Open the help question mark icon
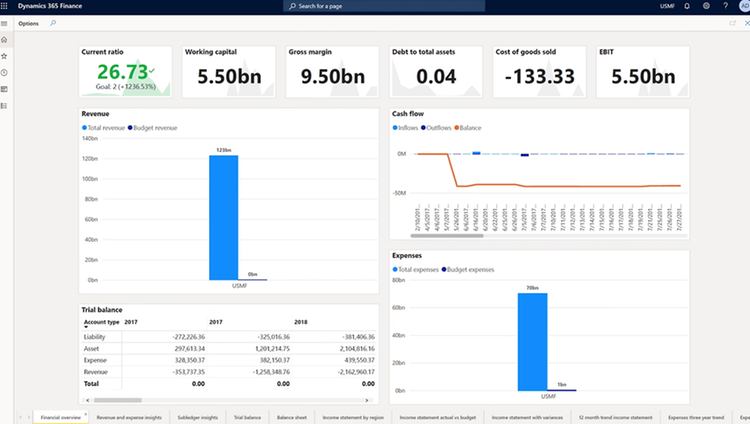This screenshot has height=424, width=750. tap(725, 6)
